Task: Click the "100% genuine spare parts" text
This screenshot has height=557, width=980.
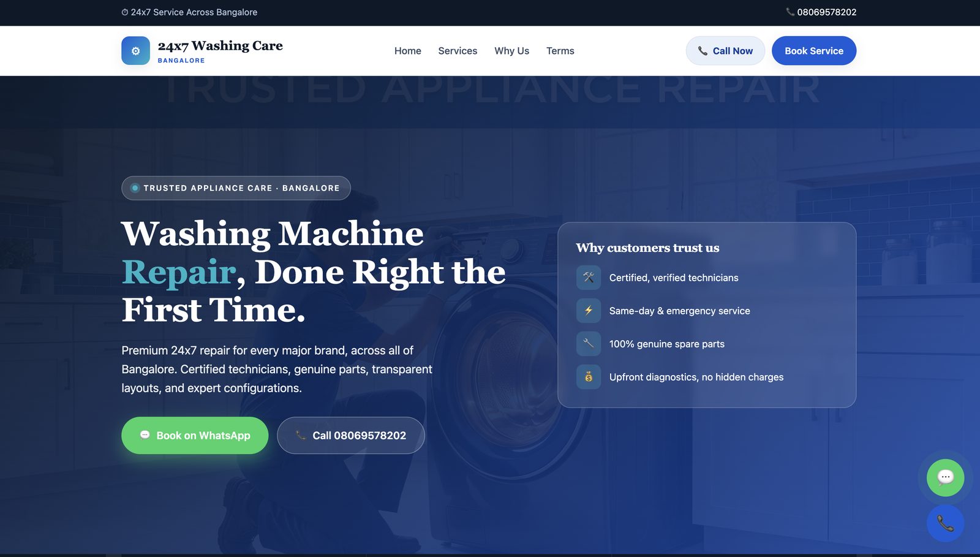Action: coord(666,344)
